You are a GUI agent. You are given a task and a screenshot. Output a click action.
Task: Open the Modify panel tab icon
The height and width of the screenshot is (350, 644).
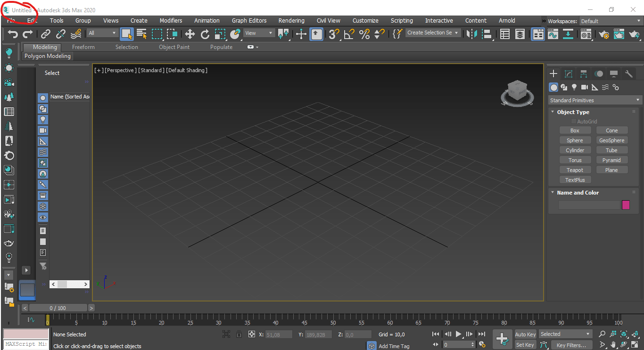[x=569, y=74]
